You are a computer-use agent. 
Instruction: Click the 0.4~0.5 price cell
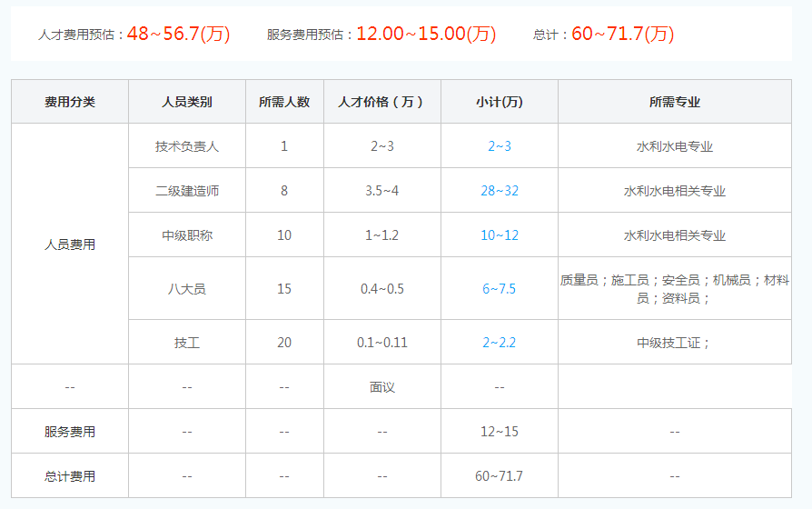tap(382, 289)
